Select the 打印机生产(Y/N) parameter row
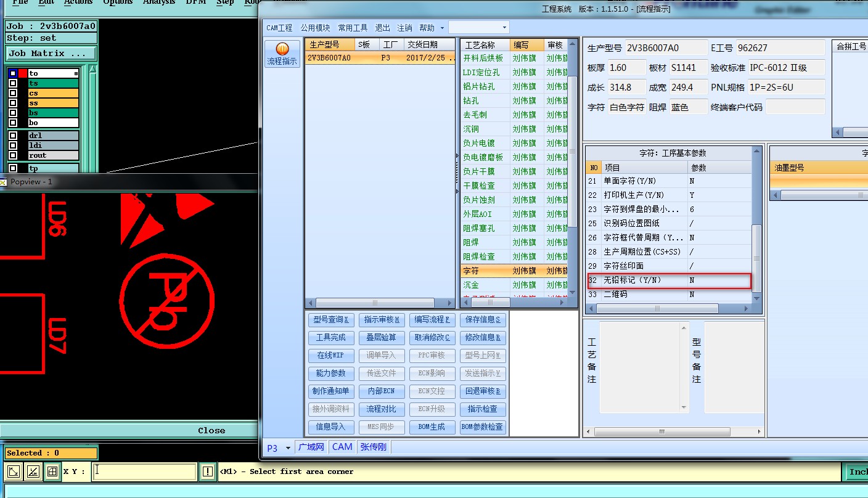The width and height of the screenshot is (868, 498). pyautogui.click(x=669, y=195)
